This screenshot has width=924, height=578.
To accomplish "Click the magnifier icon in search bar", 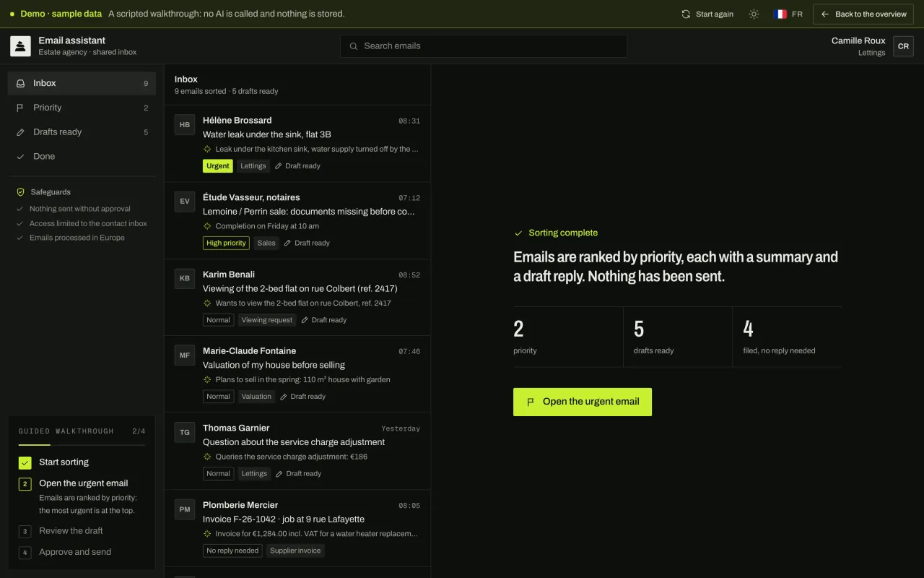I will 354,46.
